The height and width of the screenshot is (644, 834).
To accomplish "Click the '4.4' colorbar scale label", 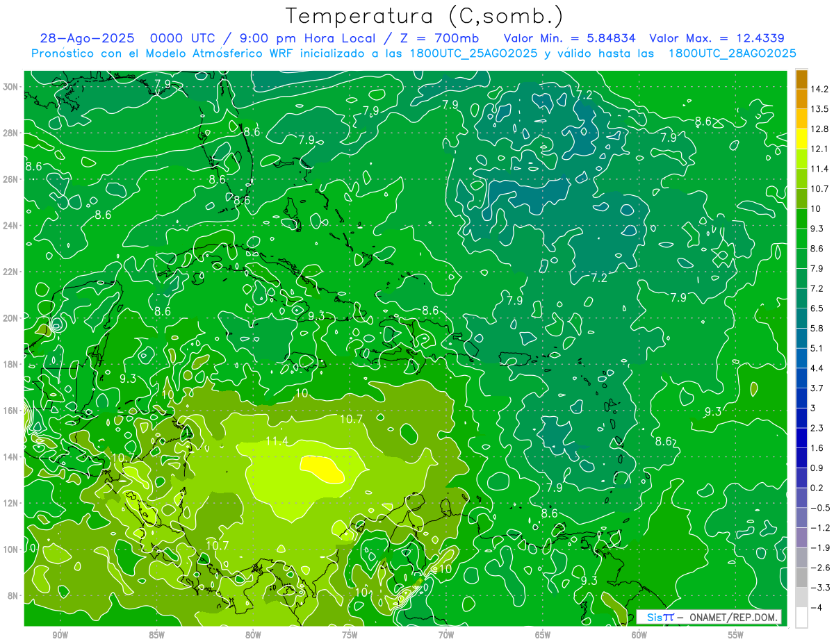I will [817, 368].
